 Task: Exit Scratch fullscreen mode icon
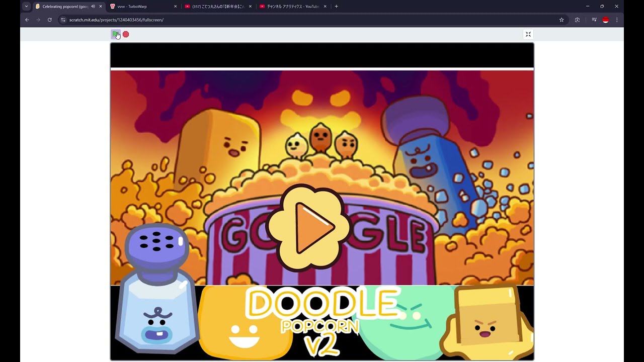528,34
